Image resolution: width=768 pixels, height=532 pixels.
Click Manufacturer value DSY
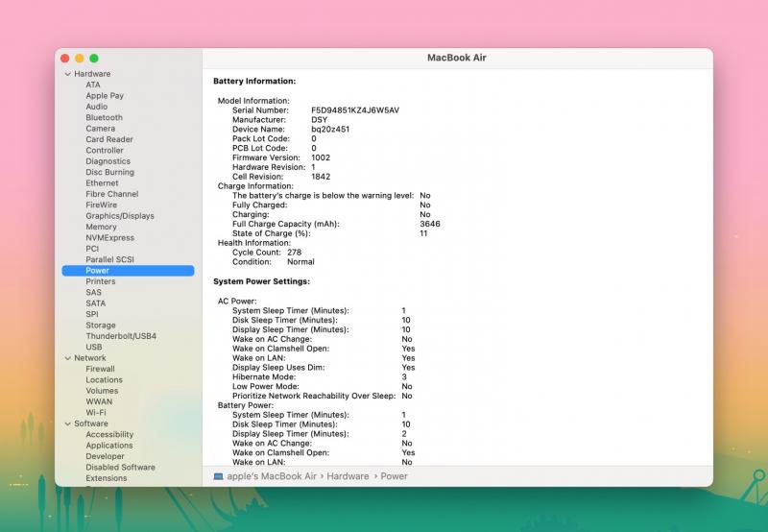pos(320,119)
